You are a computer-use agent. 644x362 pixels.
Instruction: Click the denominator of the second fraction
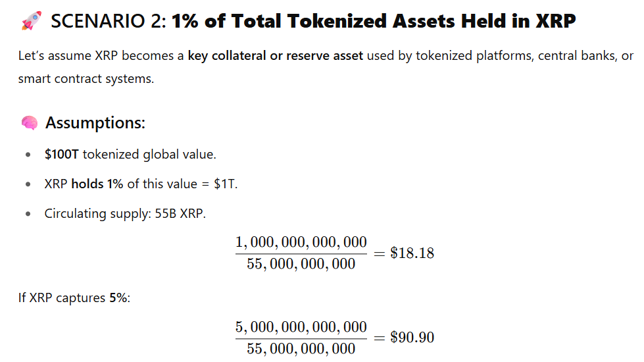point(301,349)
